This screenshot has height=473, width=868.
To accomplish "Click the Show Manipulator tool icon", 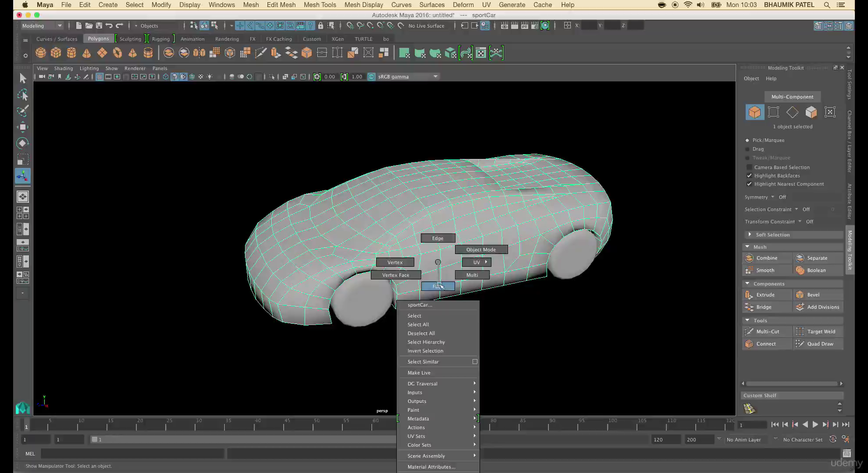I will (x=23, y=176).
